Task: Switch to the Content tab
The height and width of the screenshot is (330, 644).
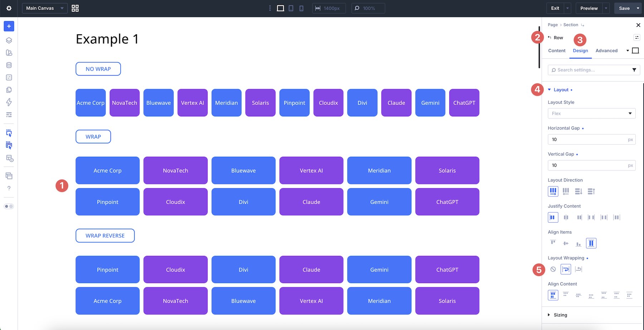Action: (557, 50)
